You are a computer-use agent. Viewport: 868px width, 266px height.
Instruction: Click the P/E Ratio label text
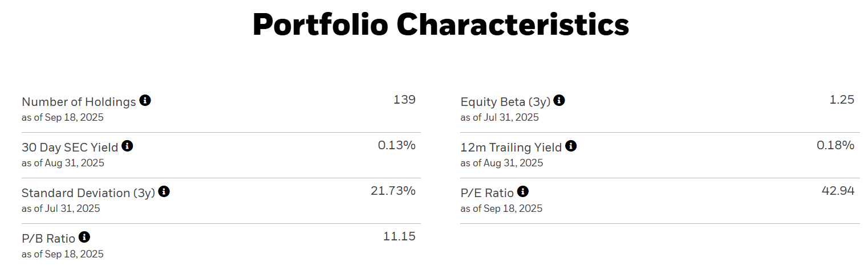click(x=487, y=193)
